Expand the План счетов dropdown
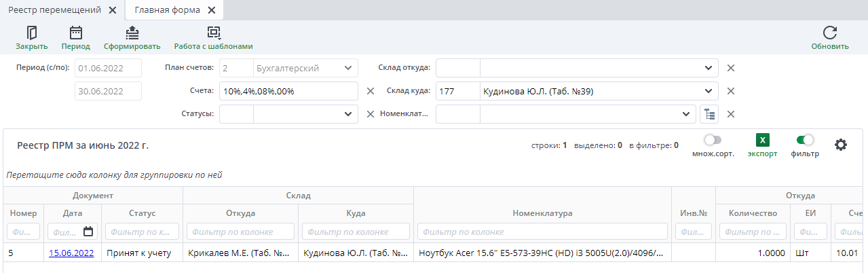868x273 pixels. (348, 68)
